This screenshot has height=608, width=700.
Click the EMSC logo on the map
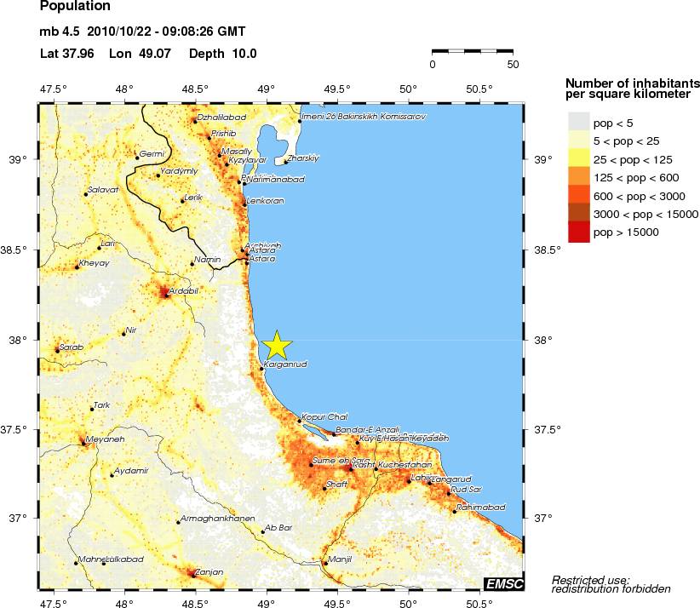pos(504,583)
